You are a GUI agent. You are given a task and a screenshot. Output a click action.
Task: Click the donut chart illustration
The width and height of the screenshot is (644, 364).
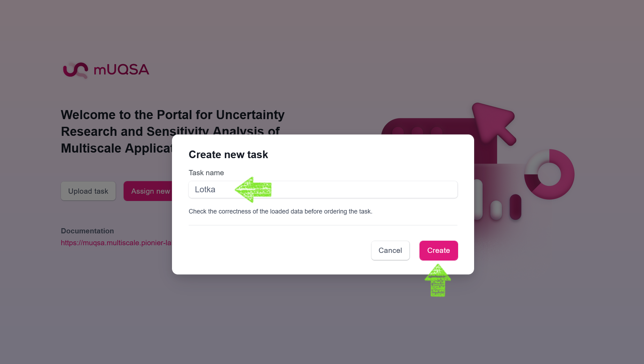549,174
